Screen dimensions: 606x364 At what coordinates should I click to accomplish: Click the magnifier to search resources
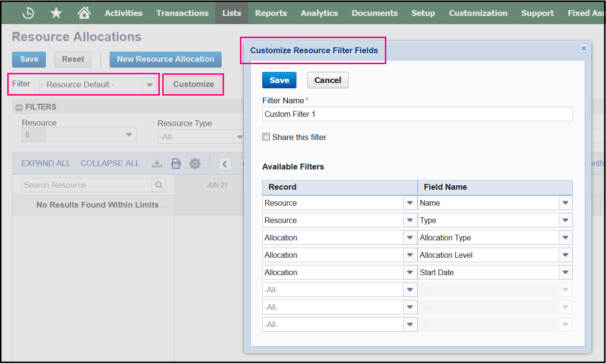tap(160, 184)
